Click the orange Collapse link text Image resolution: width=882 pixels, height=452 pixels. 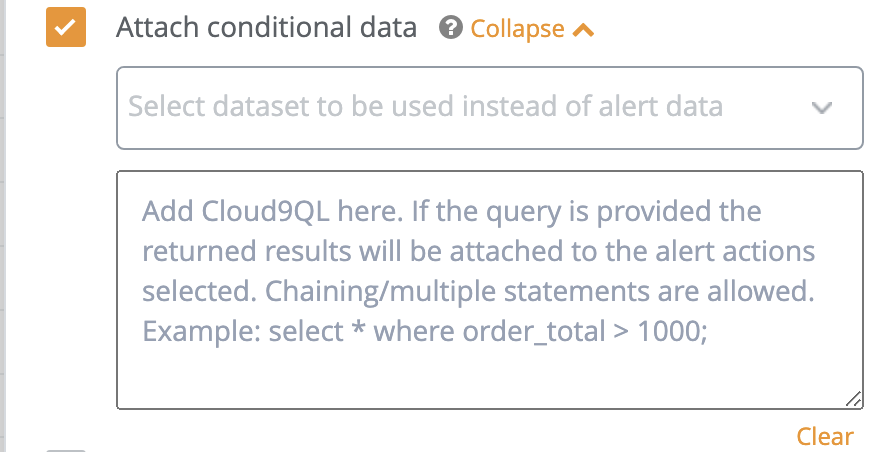(517, 29)
